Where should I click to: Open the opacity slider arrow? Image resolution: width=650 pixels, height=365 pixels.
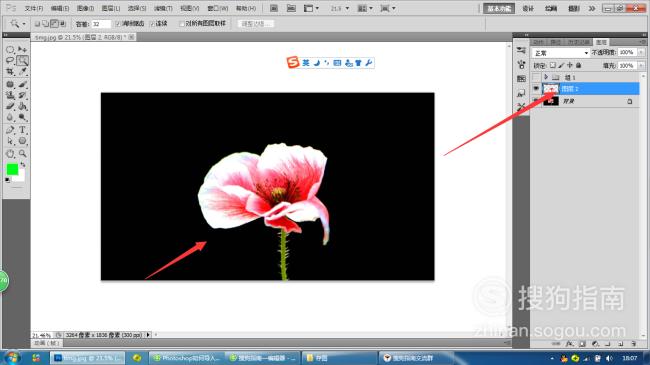coord(641,52)
